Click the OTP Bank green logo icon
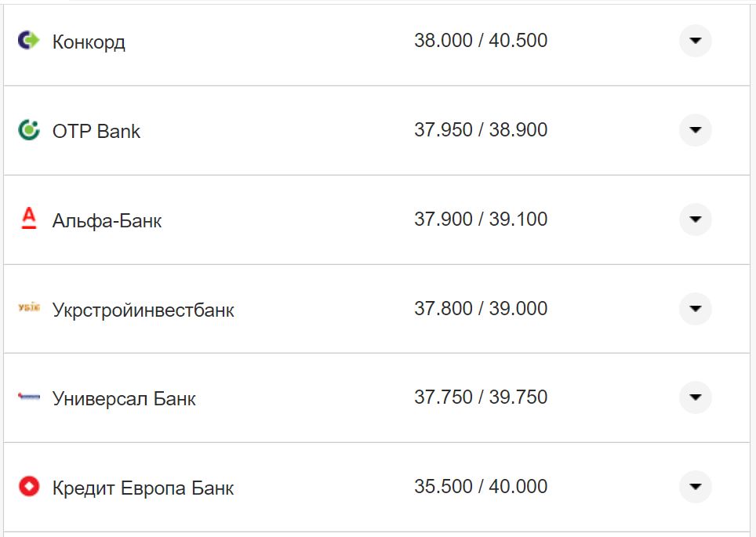 28,130
